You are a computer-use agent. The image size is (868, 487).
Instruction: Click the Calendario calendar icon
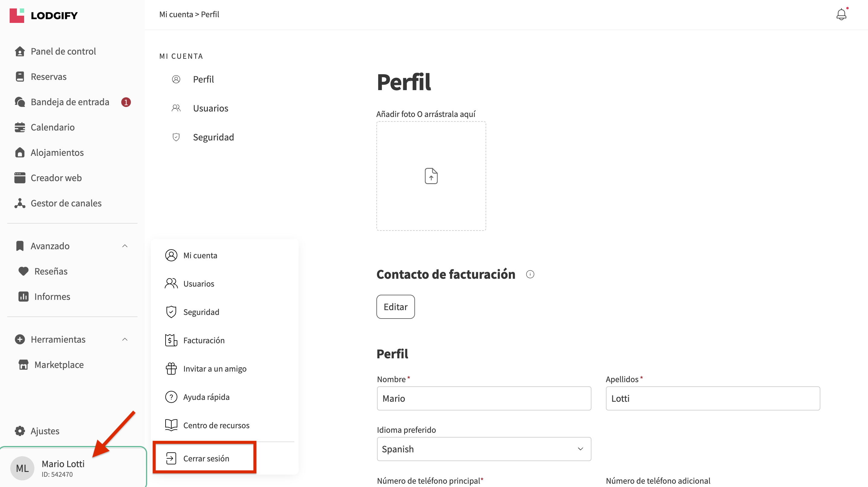(20, 127)
